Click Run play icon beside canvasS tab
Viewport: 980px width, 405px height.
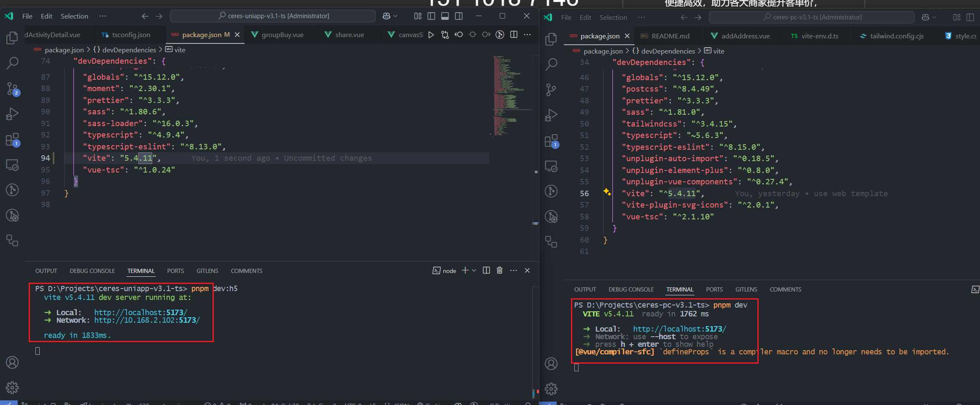[431, 35]
